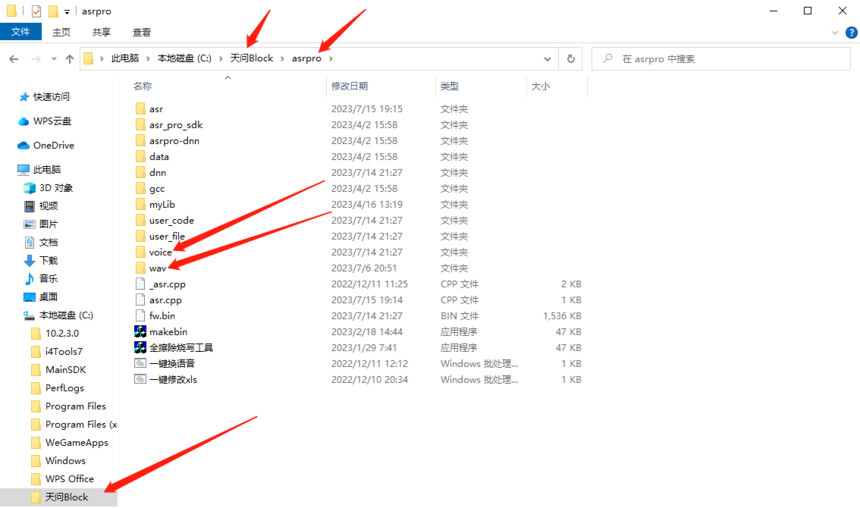Select the user_code folder icon
The image size is (860, 508).
click(140, 220)
